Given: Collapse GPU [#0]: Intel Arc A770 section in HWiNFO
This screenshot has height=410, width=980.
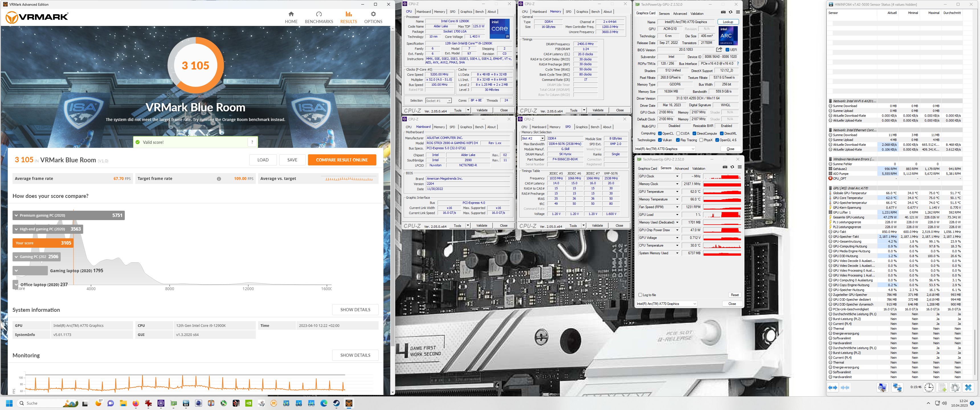Looking at the screenshot, I should click(830, 188).
